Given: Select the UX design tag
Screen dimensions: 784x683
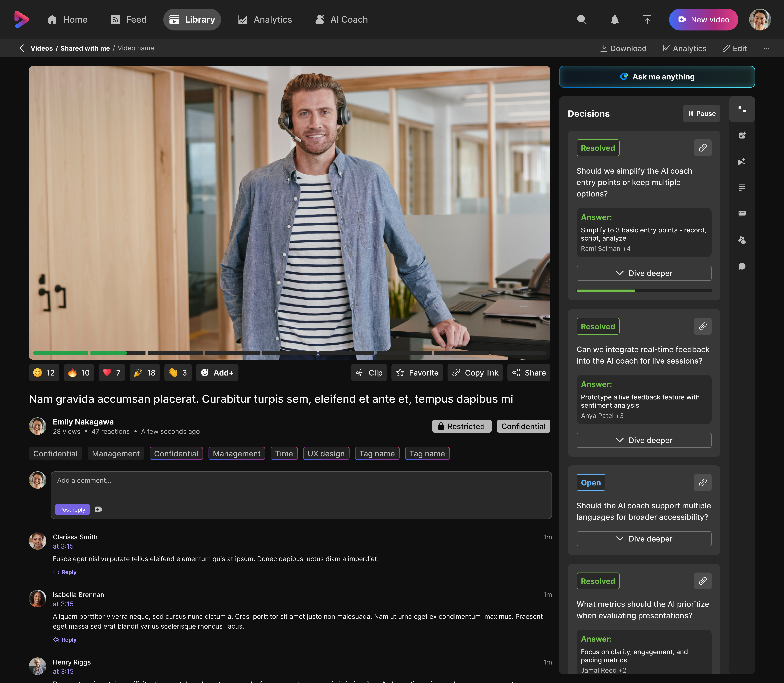Looking at the screenshot, I should click(326, 454).
